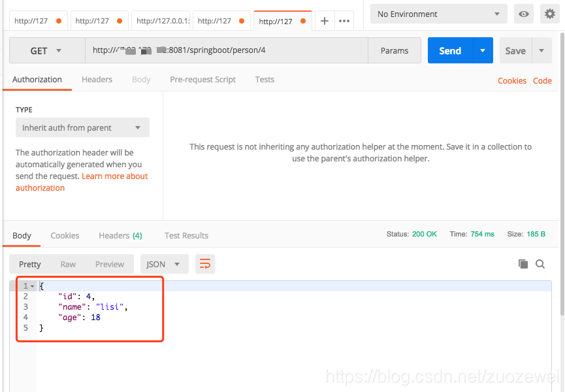The image size is (565, 392).
Task: Click the "id": 4 line in response
Action: coord(76,296)
